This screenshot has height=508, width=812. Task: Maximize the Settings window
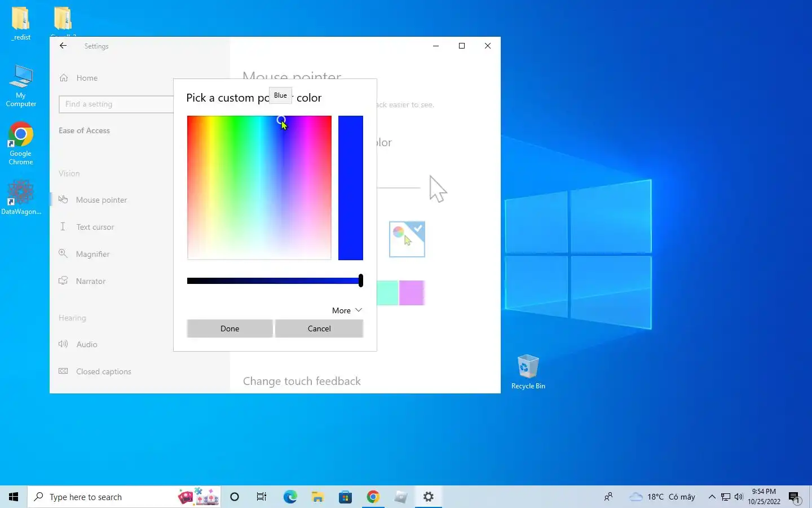pyautogui.click(x=462, y=46)
